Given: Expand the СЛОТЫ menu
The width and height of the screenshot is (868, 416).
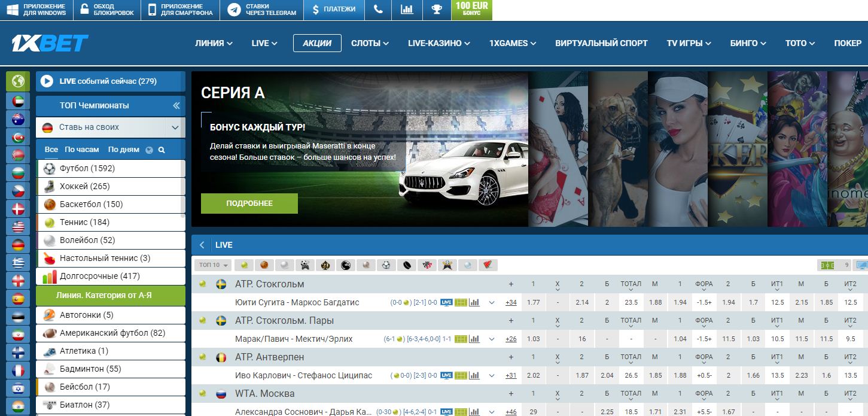Looking at the screenshot, I should pyautogui.click(x=370, y=43).
